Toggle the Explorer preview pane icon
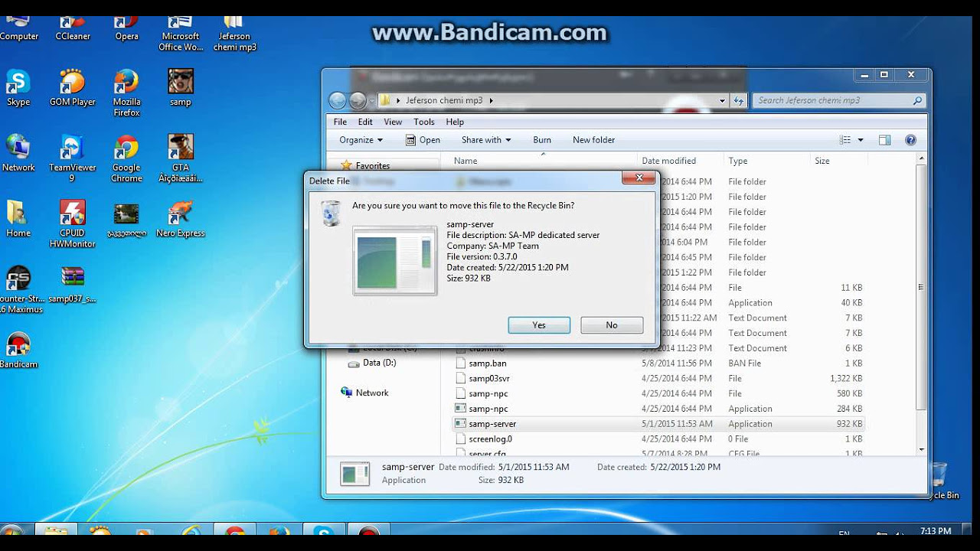The image size is (980, 551). click(885, 140)
